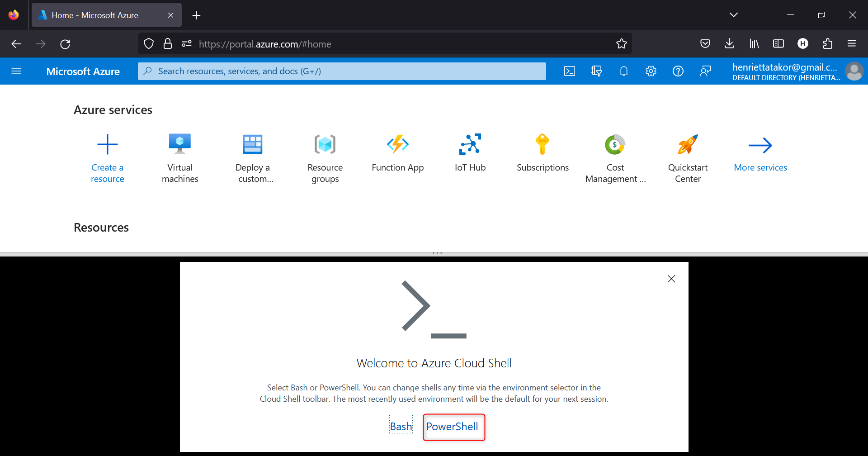Open the notifications bell

(x=624, y=71)
